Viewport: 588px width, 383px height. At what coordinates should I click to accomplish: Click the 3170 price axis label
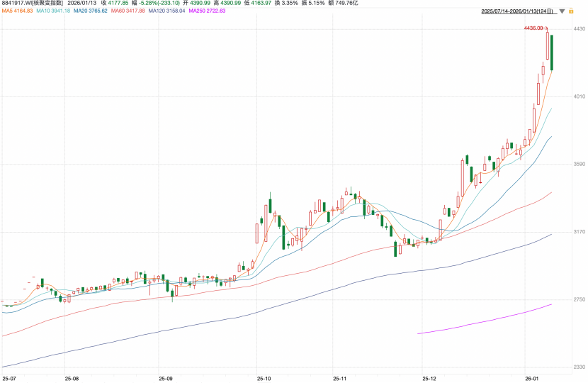579,232
